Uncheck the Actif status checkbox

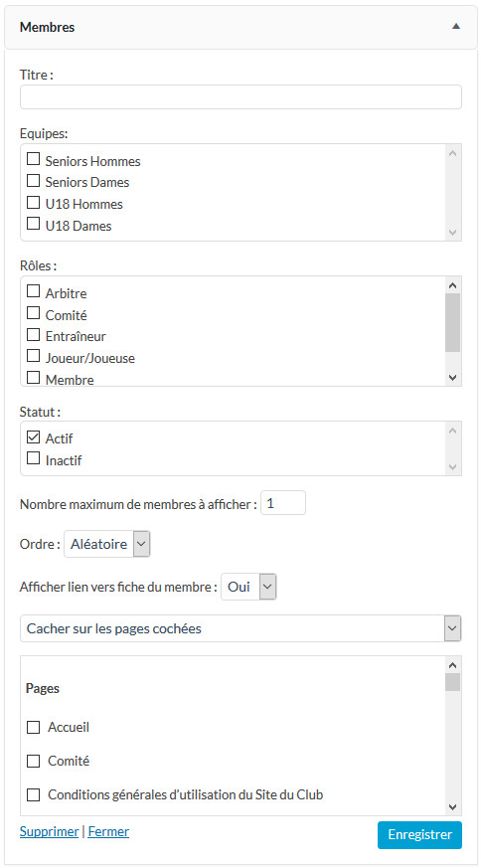click(34, 437)
